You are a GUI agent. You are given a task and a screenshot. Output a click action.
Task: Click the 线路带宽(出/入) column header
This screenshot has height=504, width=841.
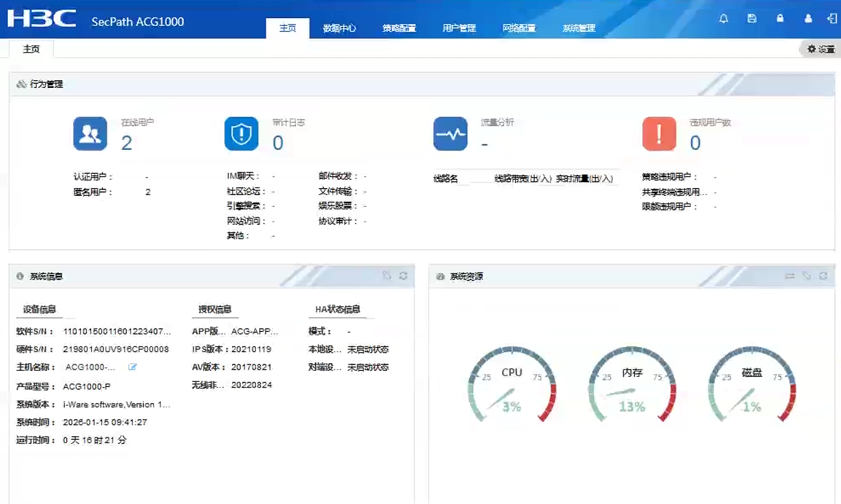(523, 178)
